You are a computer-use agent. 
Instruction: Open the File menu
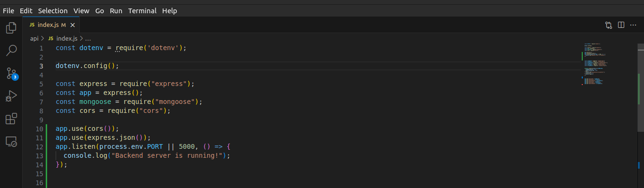(x=8, y=10)
